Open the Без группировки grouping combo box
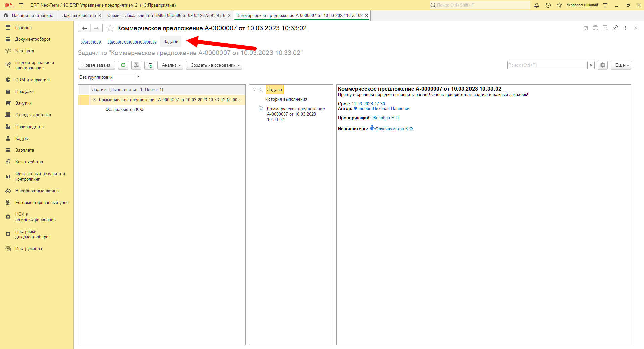This screenshot has width=644, height=349. pyautogui.click(x=110, y=77)
